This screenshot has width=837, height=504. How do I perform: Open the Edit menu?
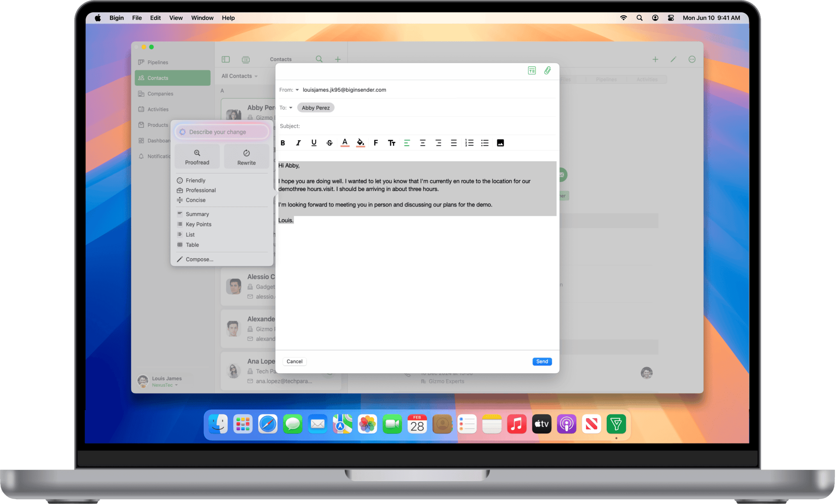coord(155,18)
